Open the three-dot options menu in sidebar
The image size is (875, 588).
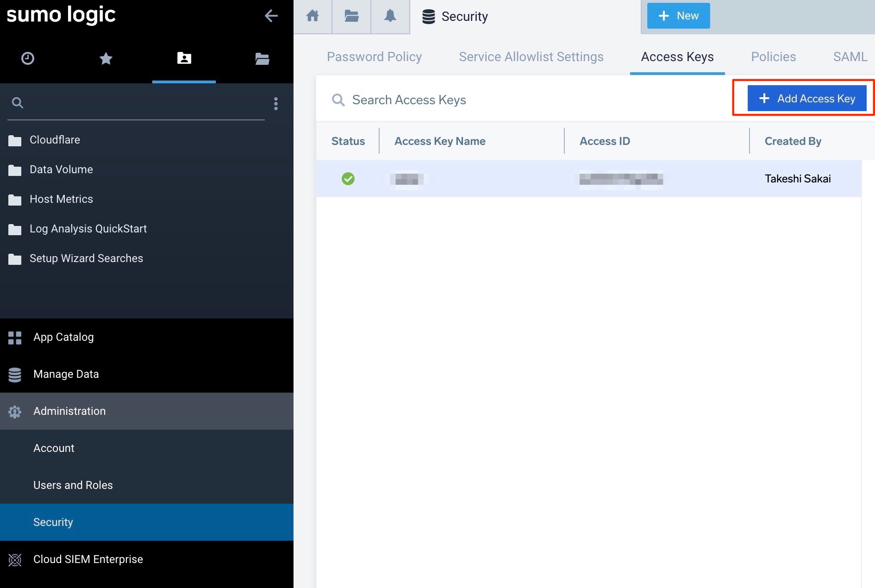tap(275, 104)
